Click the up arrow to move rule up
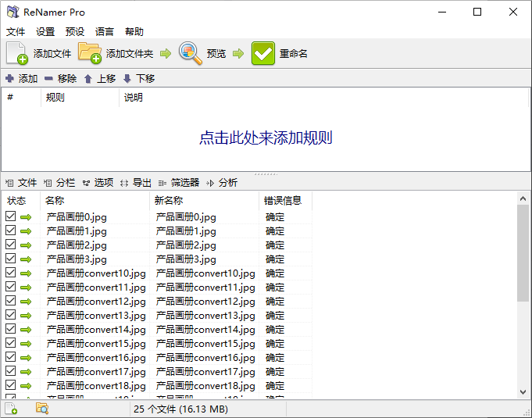This screenshot has width=532, height=418. [x=87, y=79]
